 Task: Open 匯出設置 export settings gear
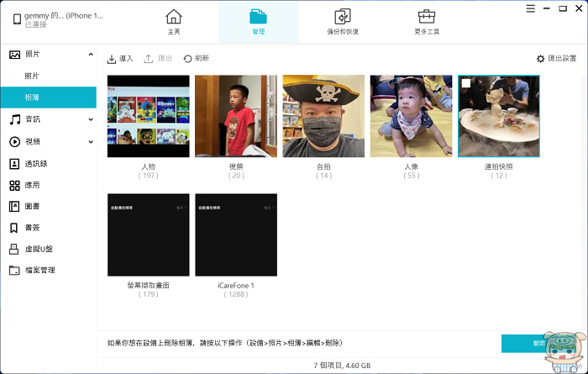[x=541, y=59]
